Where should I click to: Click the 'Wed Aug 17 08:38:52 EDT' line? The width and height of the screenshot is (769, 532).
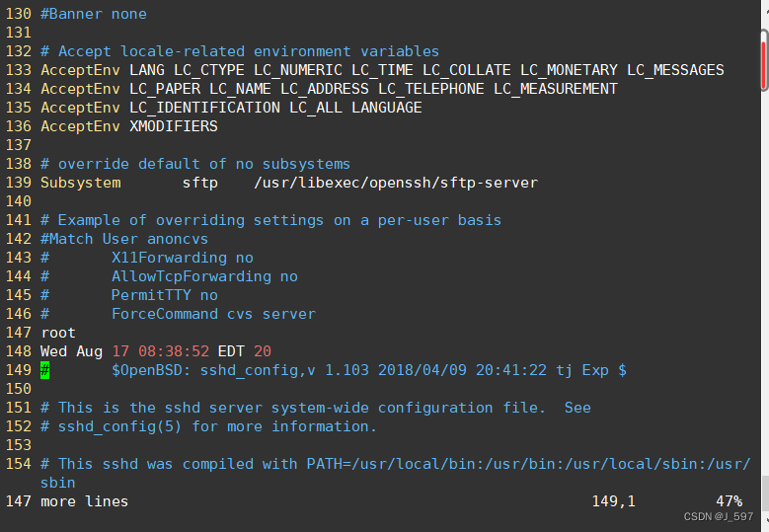(155, 351)
